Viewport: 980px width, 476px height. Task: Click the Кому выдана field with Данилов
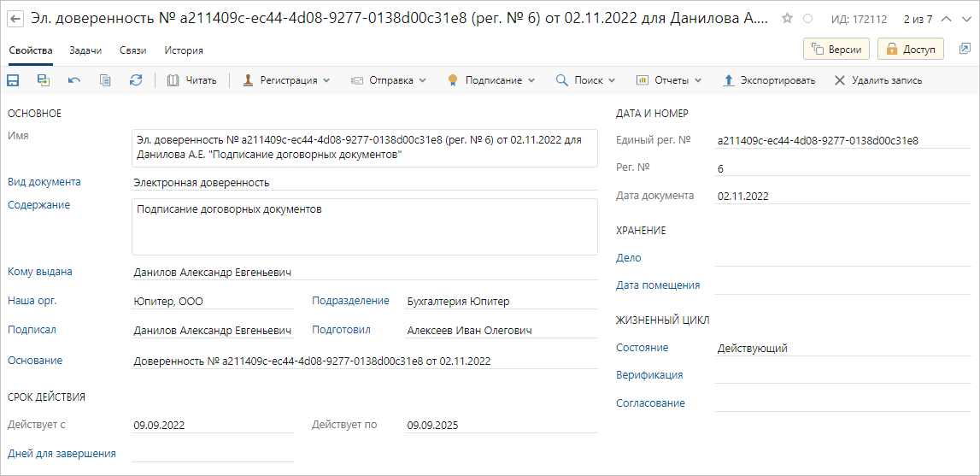coord(364,272)
